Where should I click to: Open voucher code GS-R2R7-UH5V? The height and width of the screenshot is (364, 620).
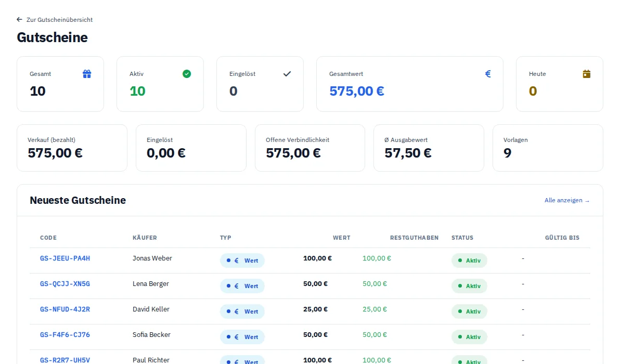[x=65, y=360]
